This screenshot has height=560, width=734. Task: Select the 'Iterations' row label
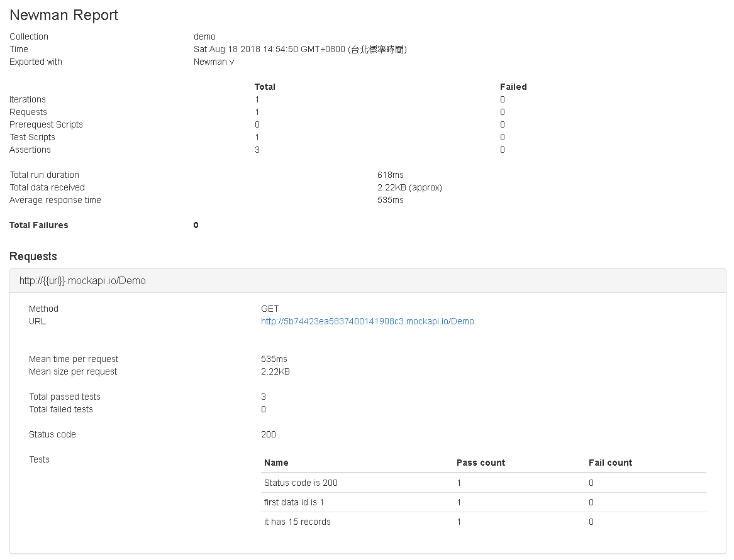pos(28,100)
